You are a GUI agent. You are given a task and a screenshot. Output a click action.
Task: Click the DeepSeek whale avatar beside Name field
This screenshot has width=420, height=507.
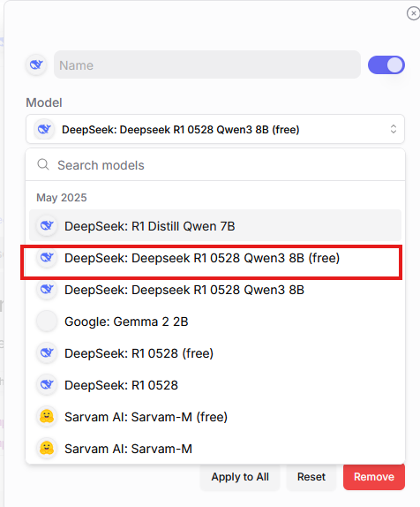[36, 65]
